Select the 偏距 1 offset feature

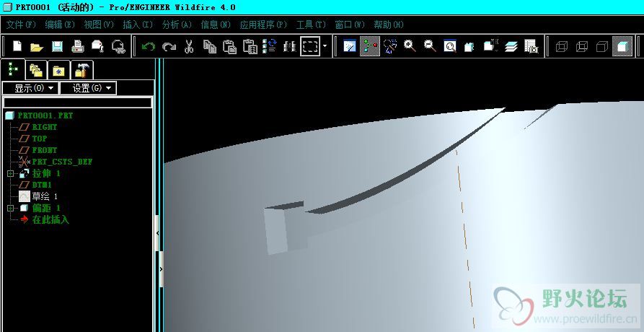46,208
